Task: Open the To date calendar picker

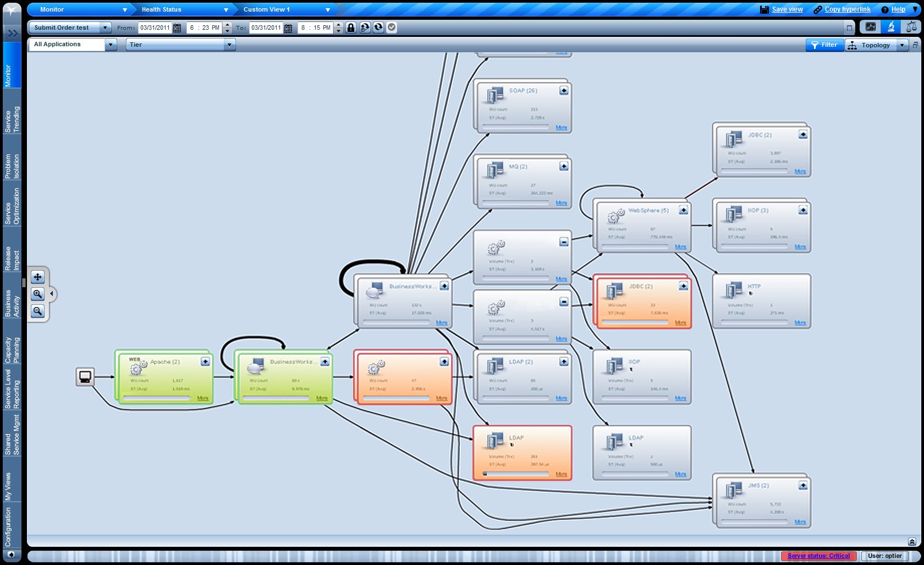Action: pyautogui.click(x=288, y=28)
